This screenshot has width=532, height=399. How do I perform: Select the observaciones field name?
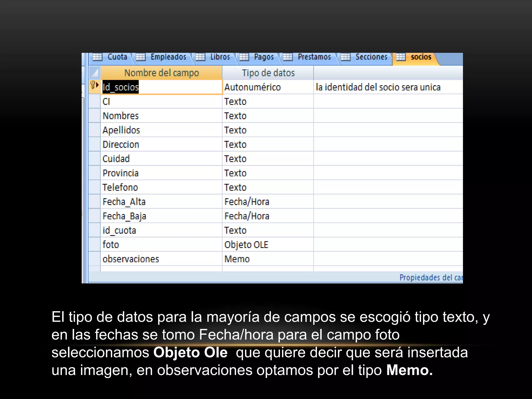pyautogui.click(x=161, y=258)
